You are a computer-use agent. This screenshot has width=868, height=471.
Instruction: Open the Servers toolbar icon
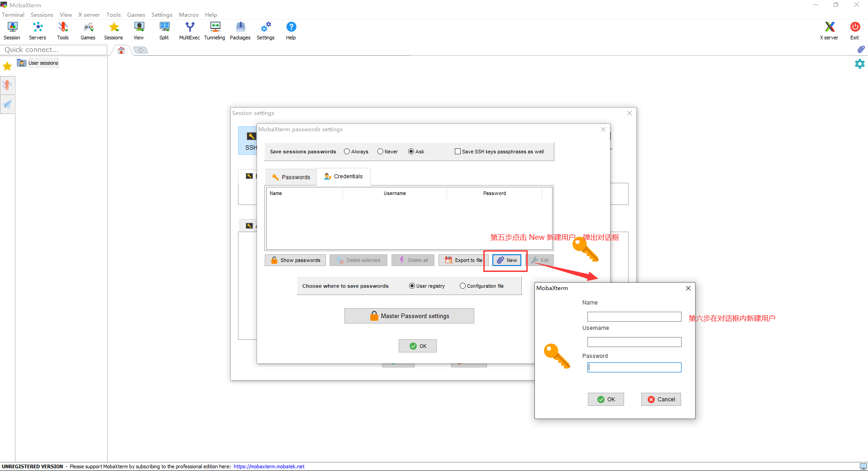pyautogui.click(x=38, y=31)
